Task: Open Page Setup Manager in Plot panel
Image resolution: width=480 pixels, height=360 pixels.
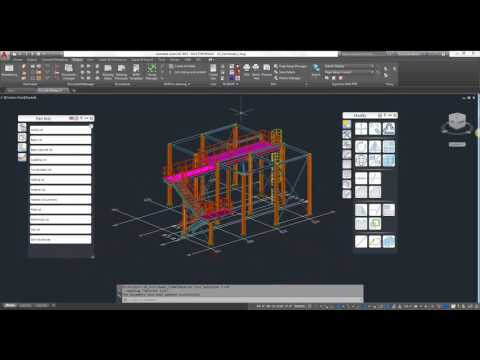Action: (x=290, y=66)
